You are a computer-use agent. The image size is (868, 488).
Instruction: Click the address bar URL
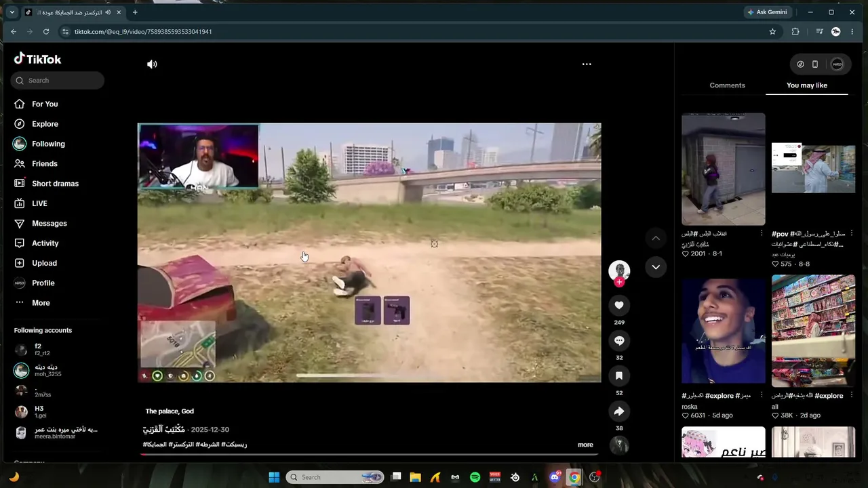pyautogui.click(x=143, y=32)
